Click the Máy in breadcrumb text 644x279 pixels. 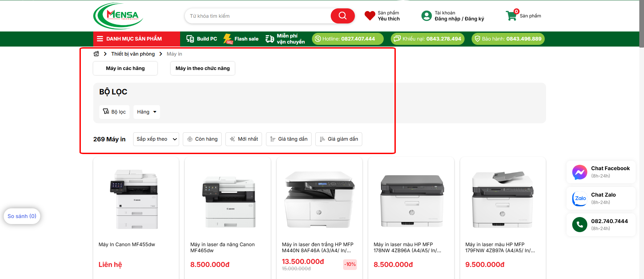click(174, 54)
